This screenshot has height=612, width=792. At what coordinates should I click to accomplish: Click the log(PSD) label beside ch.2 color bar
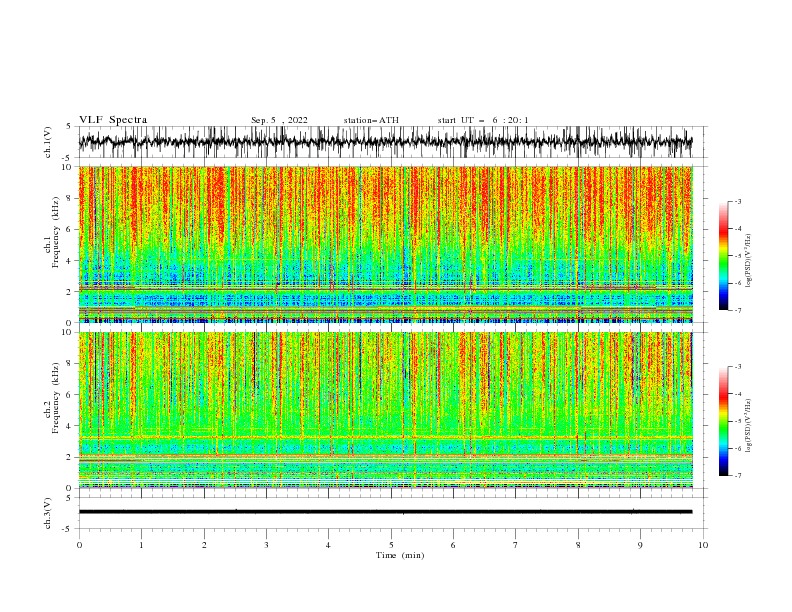(x=748, y=426)
